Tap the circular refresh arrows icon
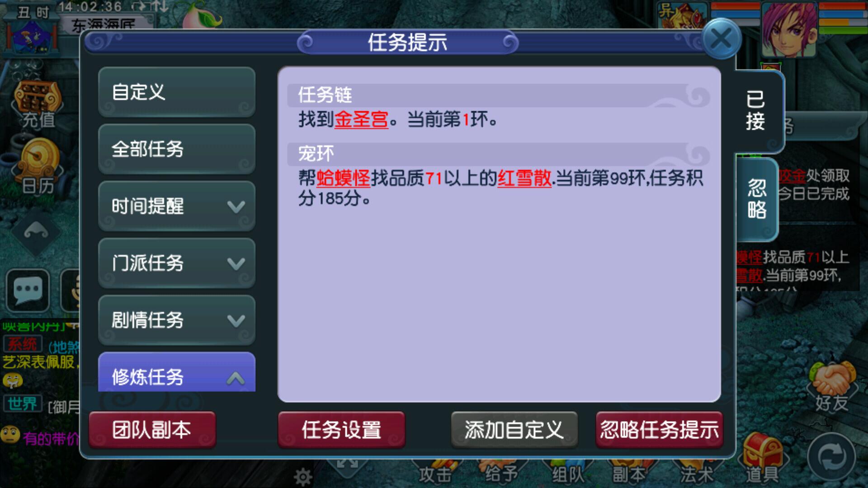This screenshot has height=488, width=868. coord(831,457)
